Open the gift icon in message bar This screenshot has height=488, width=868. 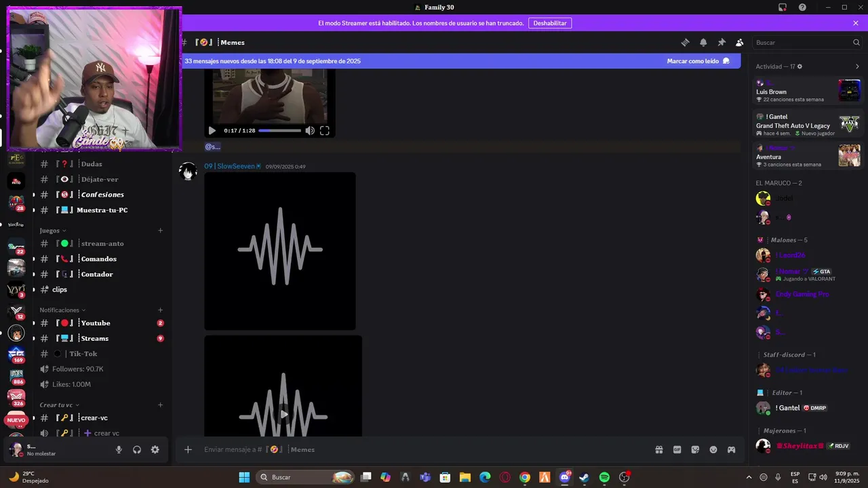(x=658, y=449)
